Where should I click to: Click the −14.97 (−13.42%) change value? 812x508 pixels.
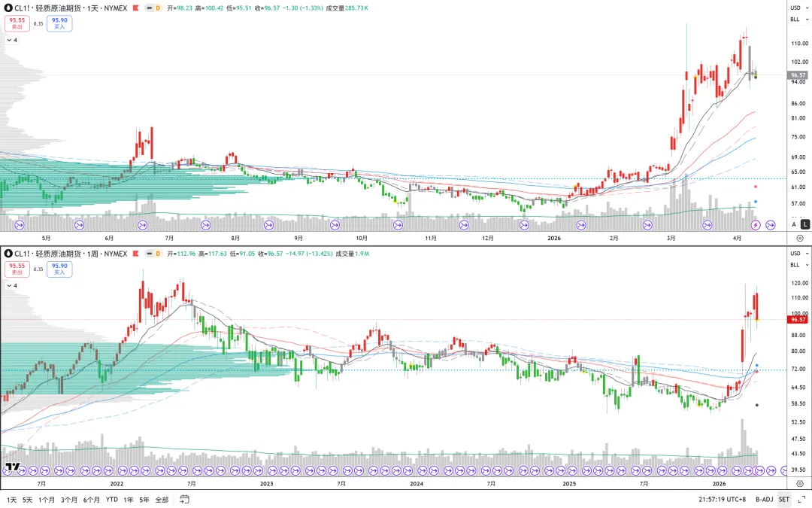click(x=309, y=254)
